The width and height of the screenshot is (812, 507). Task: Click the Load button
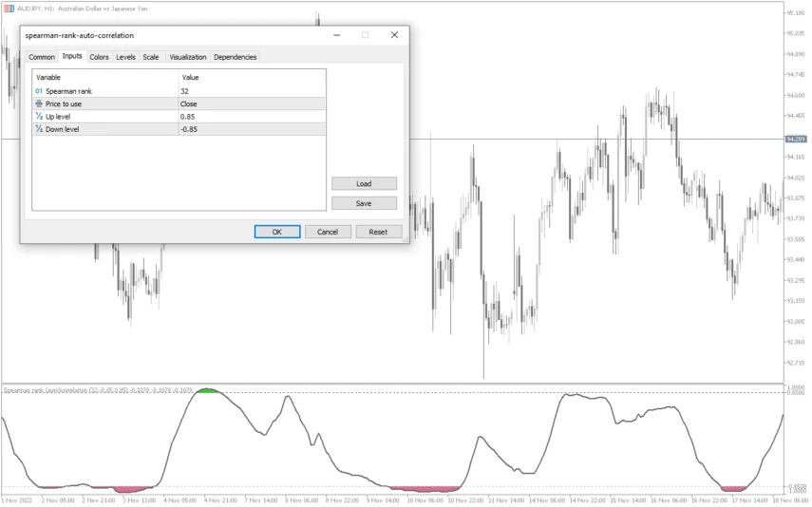click(x=364, y=184)
